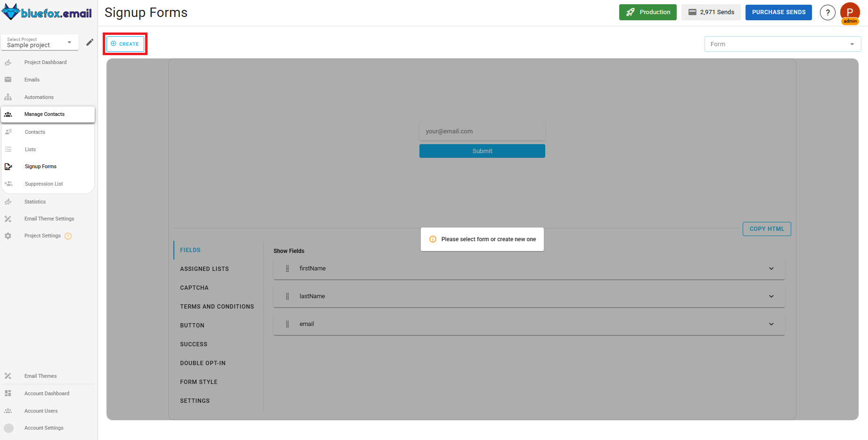The image size is (868, 440).
Task: Open Email Theme Settings via wrench icon
Action: [x=8, y=218]
